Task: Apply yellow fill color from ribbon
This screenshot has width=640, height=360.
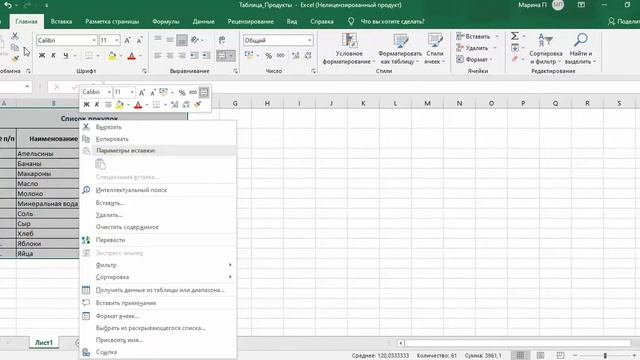Action: [x=112, y=56]
